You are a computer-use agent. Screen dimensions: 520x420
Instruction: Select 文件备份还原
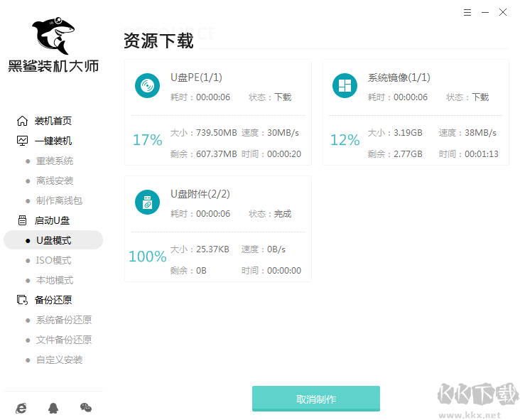64,340
